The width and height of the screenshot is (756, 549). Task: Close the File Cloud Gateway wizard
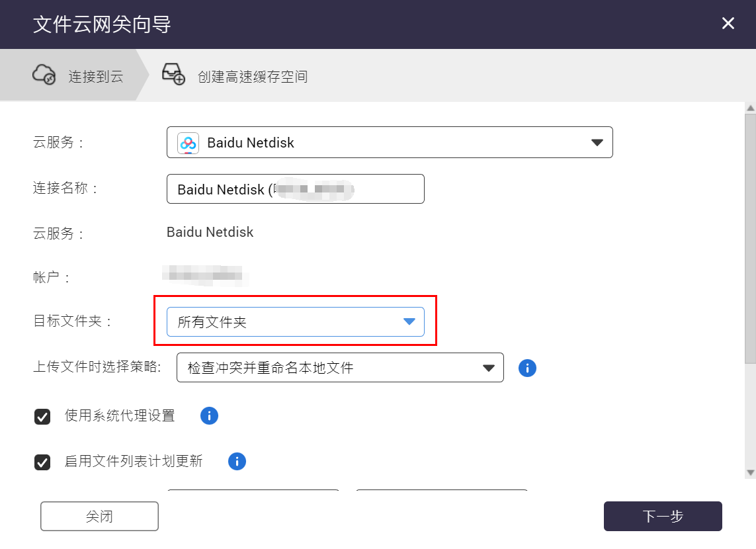click(728, 23)
